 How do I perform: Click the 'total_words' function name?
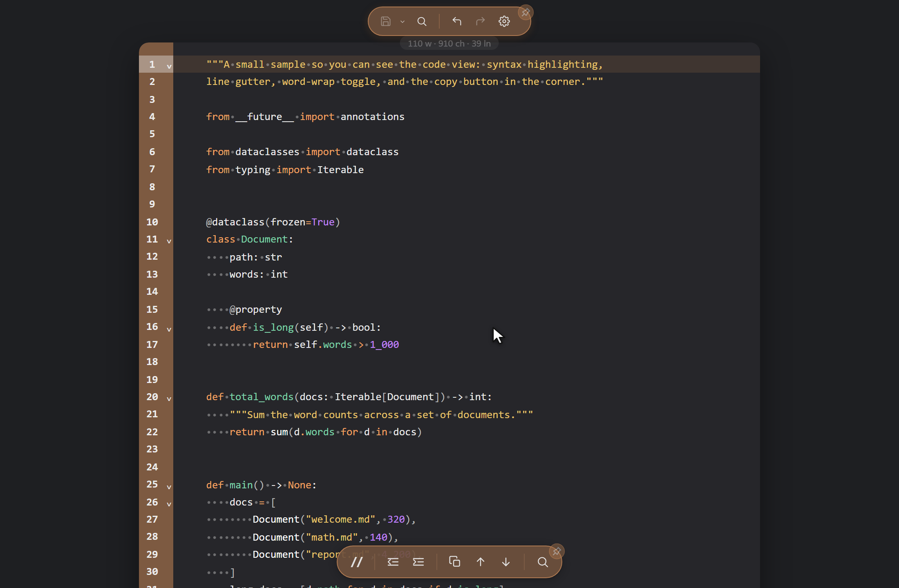pos(262,397)
